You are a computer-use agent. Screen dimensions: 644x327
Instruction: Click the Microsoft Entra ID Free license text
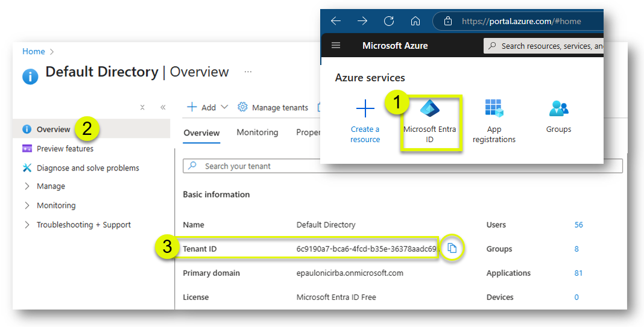(336, 297)
